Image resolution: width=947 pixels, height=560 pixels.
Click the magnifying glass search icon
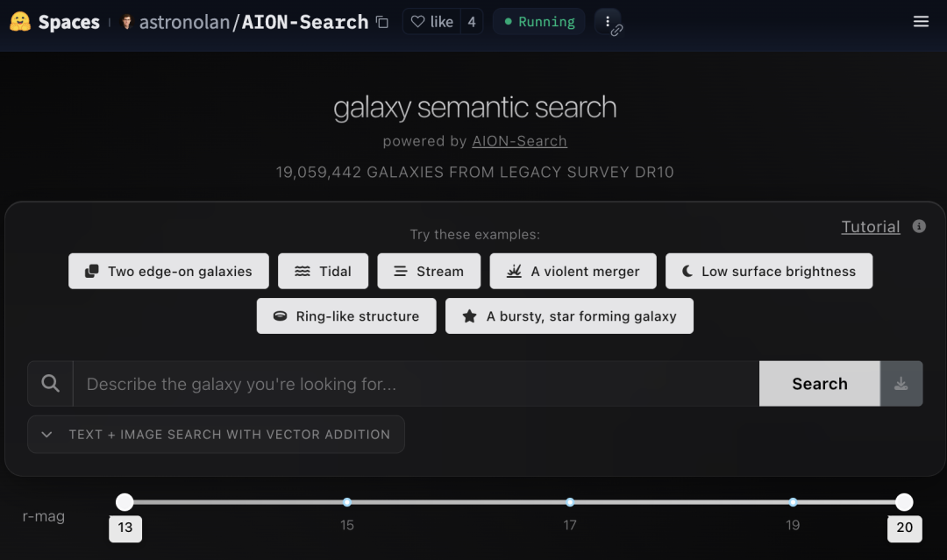50,384
